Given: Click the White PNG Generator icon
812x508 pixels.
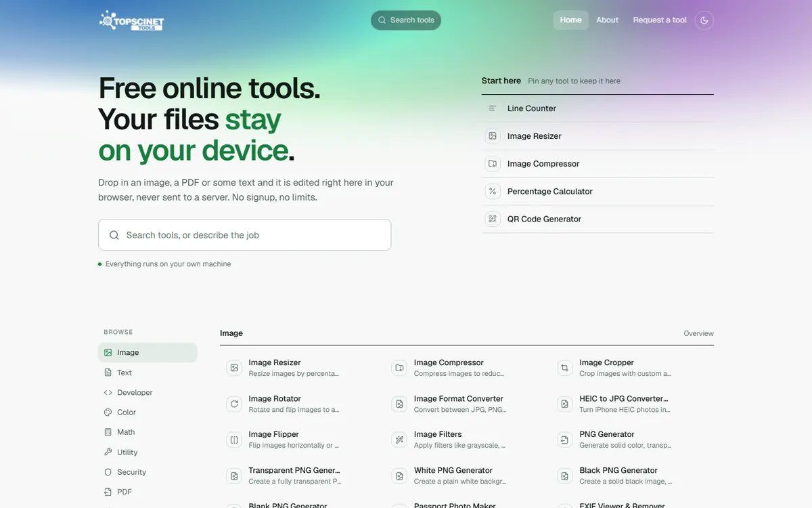Looking at the screenshot, I should pos(399,475).
